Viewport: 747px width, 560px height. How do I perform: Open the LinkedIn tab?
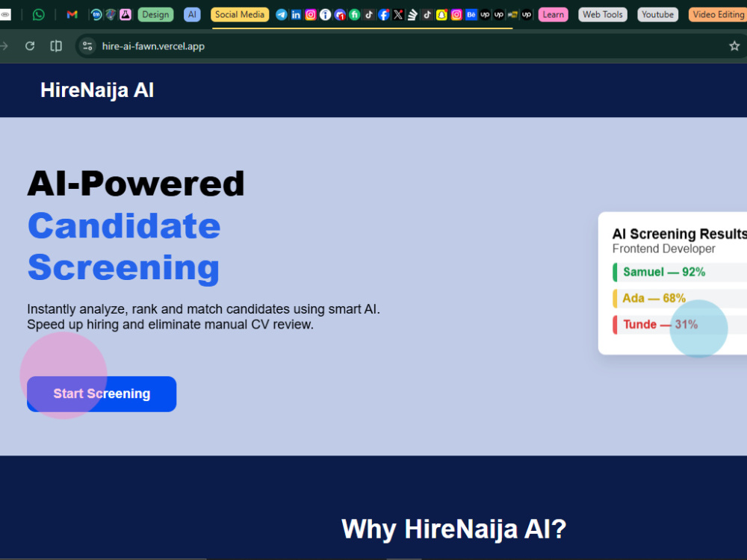pos(296,15)
